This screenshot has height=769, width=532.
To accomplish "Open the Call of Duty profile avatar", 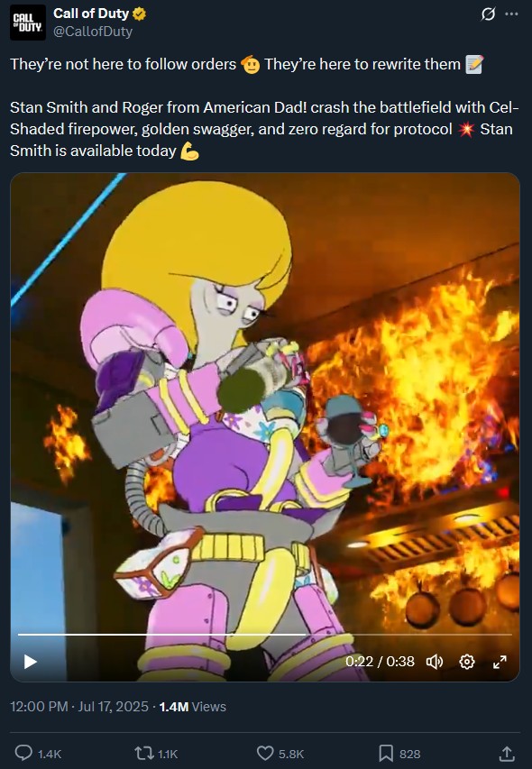I will [27, 23].
